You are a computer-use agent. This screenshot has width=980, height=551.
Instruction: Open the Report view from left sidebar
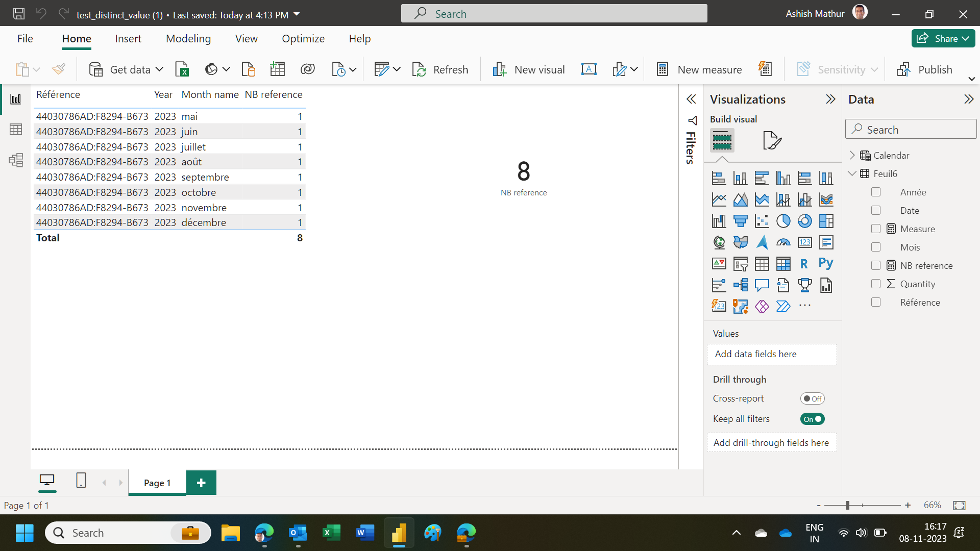coord(16,99)
